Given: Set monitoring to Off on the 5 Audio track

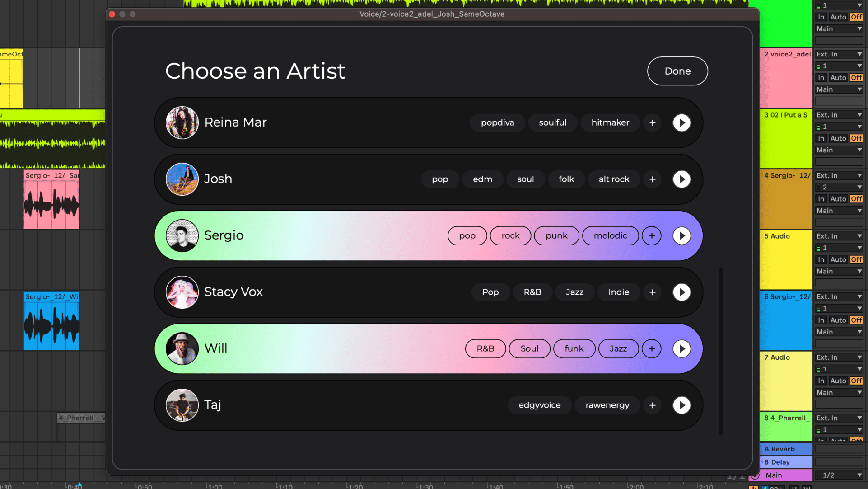Looking at the screenshot, I should click(856, 259).
